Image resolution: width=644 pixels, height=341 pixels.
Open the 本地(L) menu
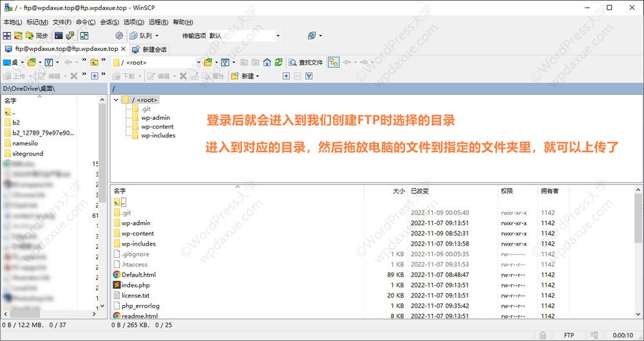coord(12,22)
